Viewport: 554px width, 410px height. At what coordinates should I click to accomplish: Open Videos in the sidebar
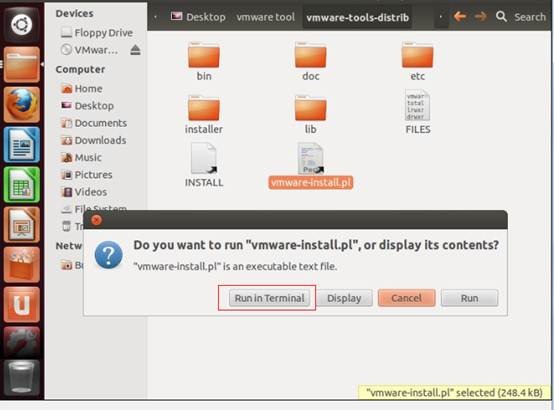pyautogui.click(x=84, y=192)
